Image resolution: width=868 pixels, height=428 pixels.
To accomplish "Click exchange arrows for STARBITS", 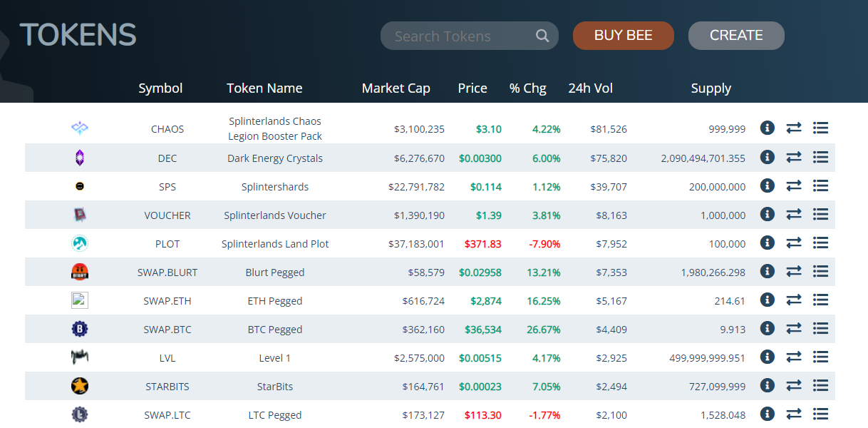I will (794, 385).
